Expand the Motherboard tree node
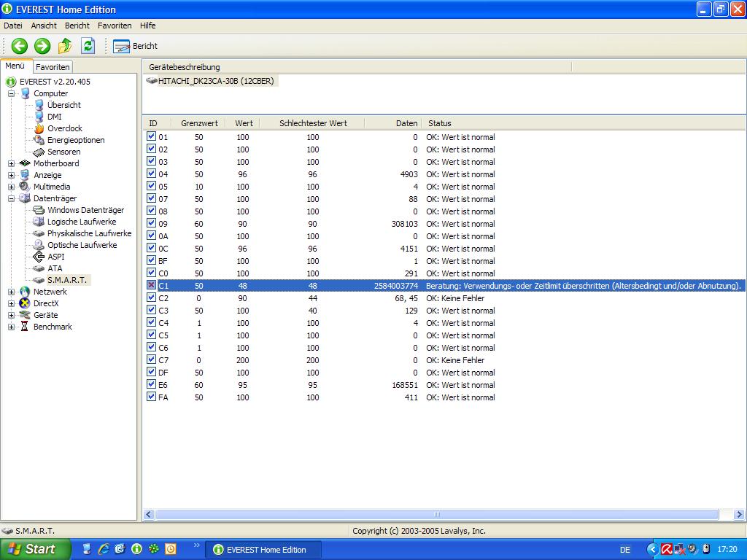Screen dimensions: 747x560 [12, 163]
